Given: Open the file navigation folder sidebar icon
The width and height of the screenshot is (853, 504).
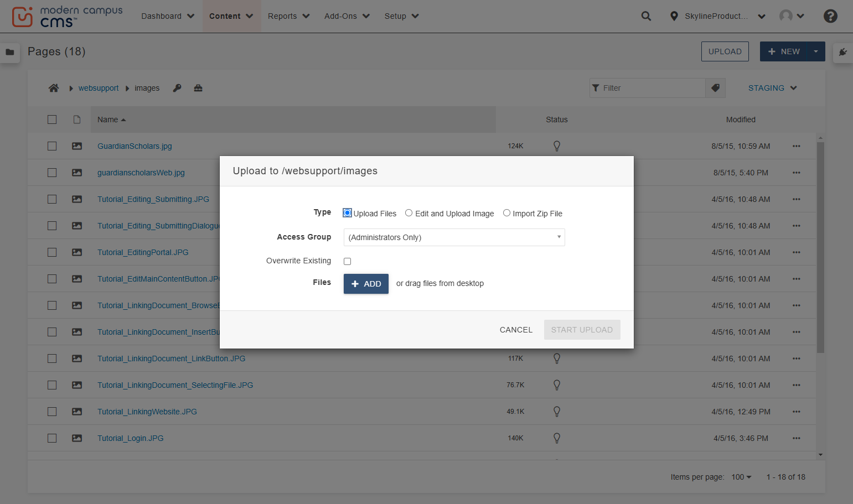Looking at the screenshot, I should click(10, 52).
